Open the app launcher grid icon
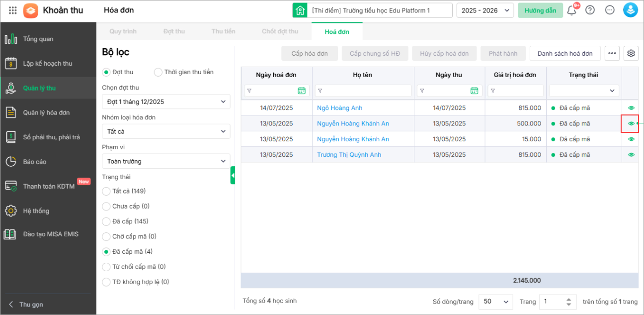The image size is (644, 315). coord(13,10)
